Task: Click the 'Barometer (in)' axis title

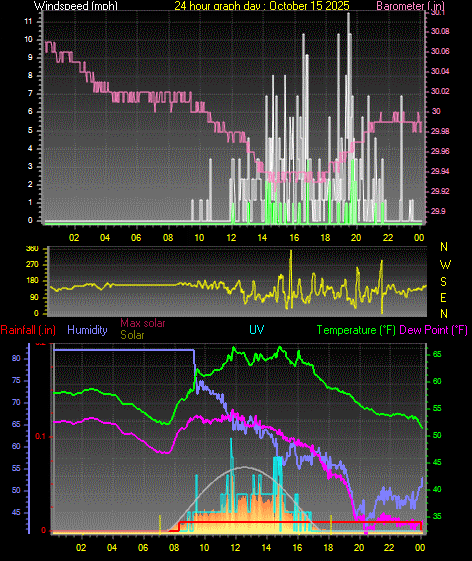Action: 410,6
